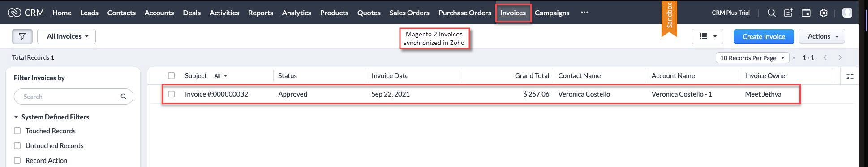Screen dimensions: 868x167
Task: Click the quick create note icon
Action: (x=789, y=13)
